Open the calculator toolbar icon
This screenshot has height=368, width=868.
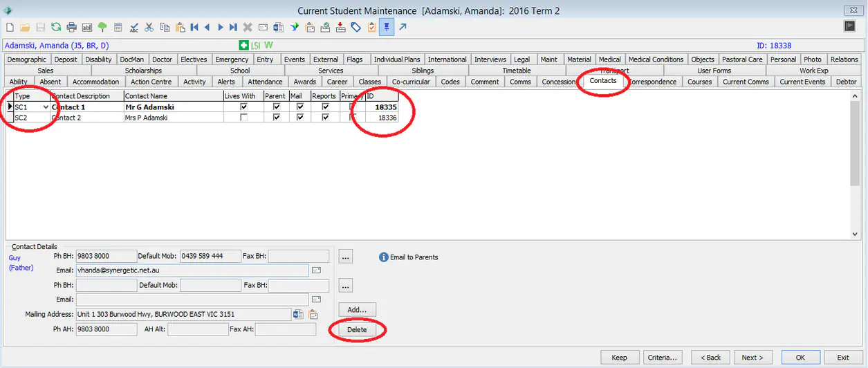(118, 28)
